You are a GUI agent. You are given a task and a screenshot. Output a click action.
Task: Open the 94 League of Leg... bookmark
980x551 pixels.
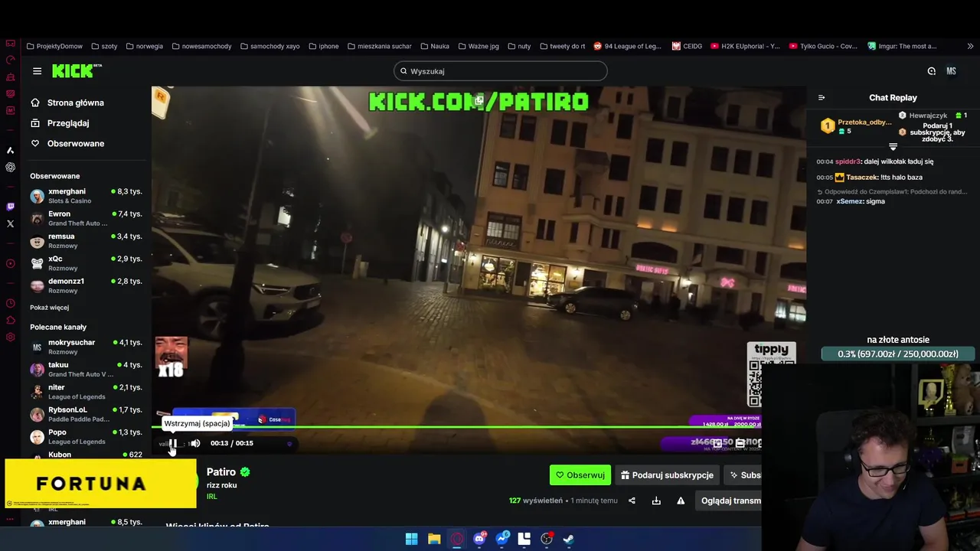627,46
